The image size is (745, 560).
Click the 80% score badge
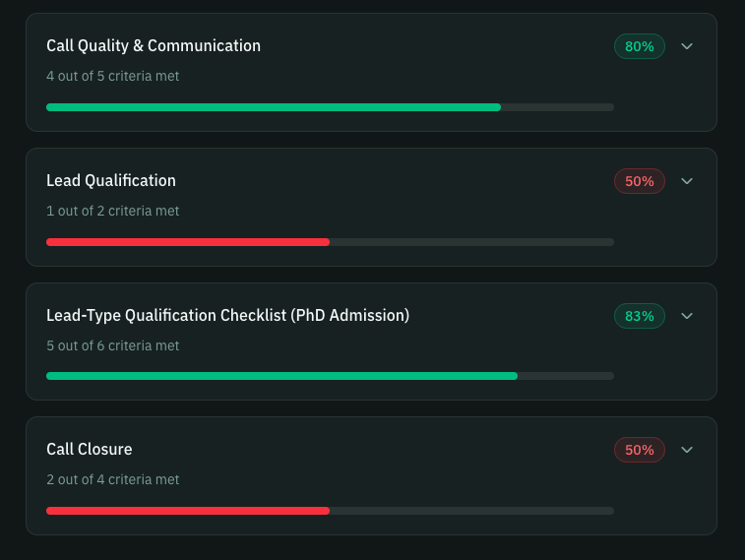[640, 46]
